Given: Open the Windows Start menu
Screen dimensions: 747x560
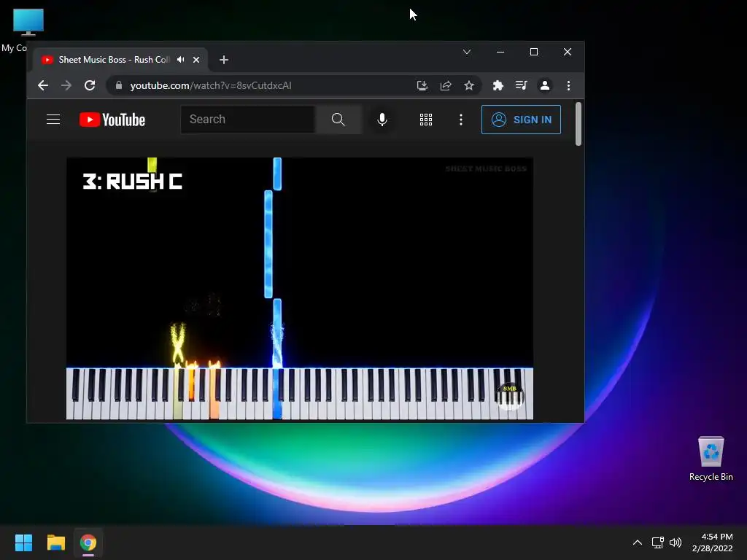Looking at the screenshot, I should 23,542.
